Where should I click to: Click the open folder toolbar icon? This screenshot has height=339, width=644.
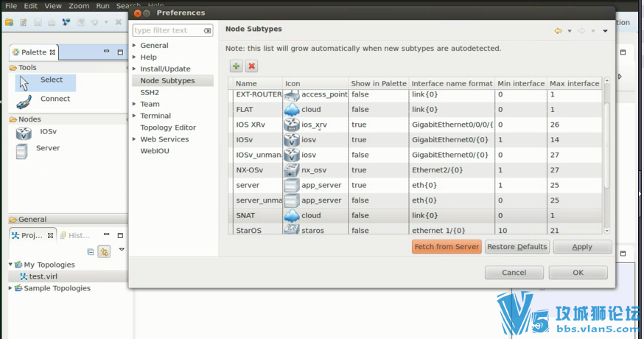[x=10, y=22]
